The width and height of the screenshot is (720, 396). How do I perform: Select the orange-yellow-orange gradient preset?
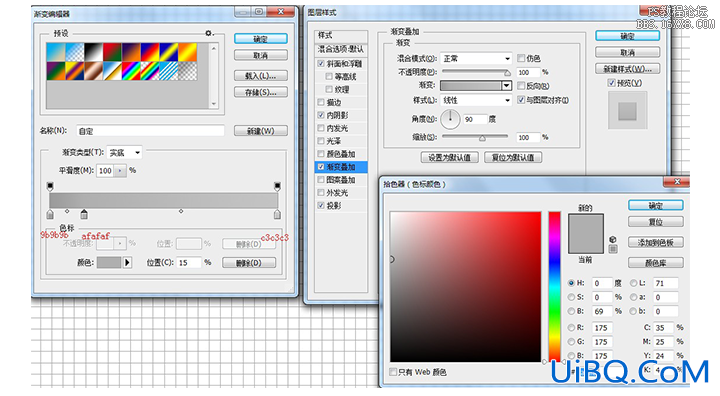(x=187, y=52)
